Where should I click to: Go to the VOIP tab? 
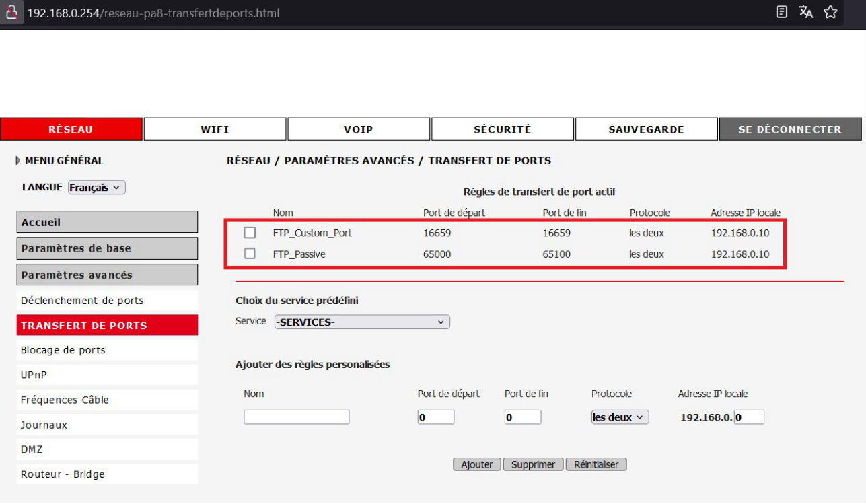tap(358, 129)
